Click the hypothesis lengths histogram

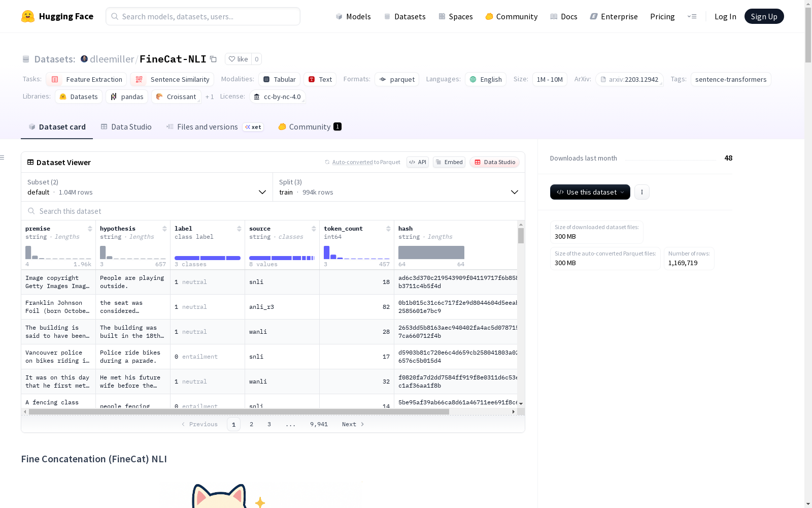[x=133, y=252]
